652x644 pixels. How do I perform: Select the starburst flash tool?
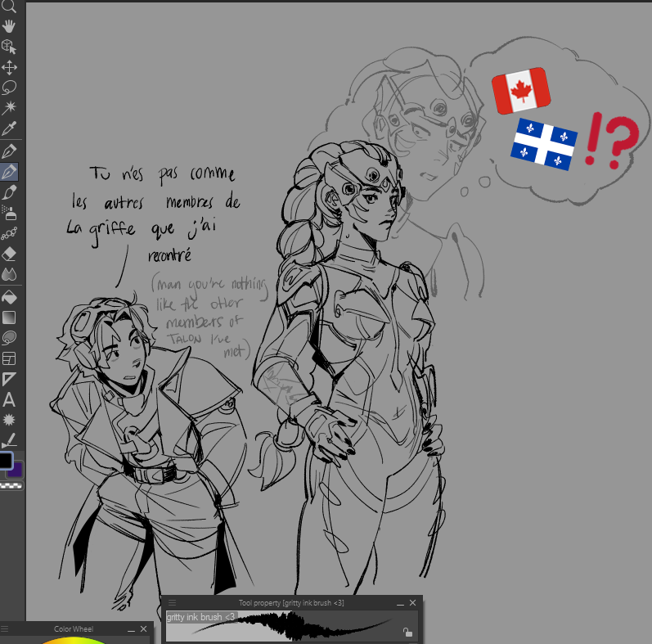[x=9, y=420]
